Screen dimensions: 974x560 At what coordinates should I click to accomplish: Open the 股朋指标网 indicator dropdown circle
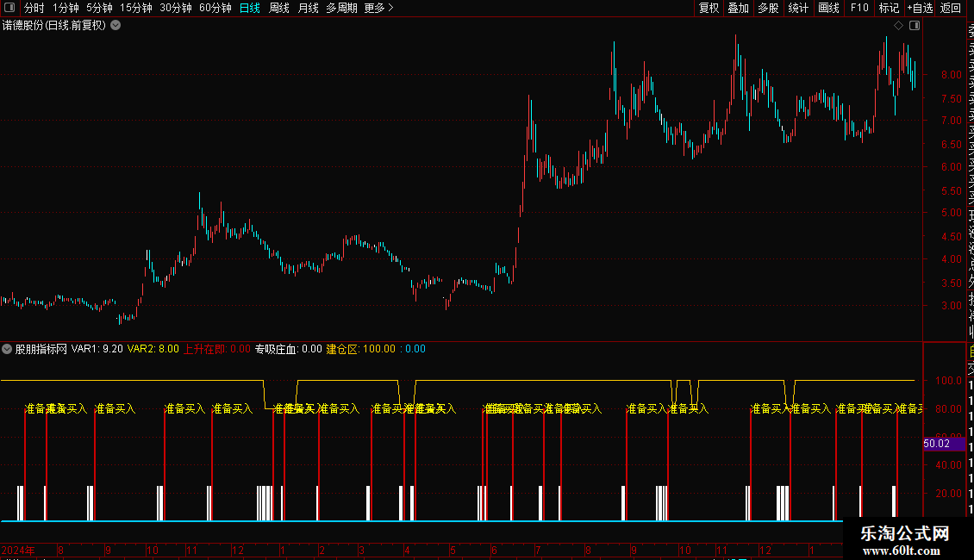click(x=7, y=349)
